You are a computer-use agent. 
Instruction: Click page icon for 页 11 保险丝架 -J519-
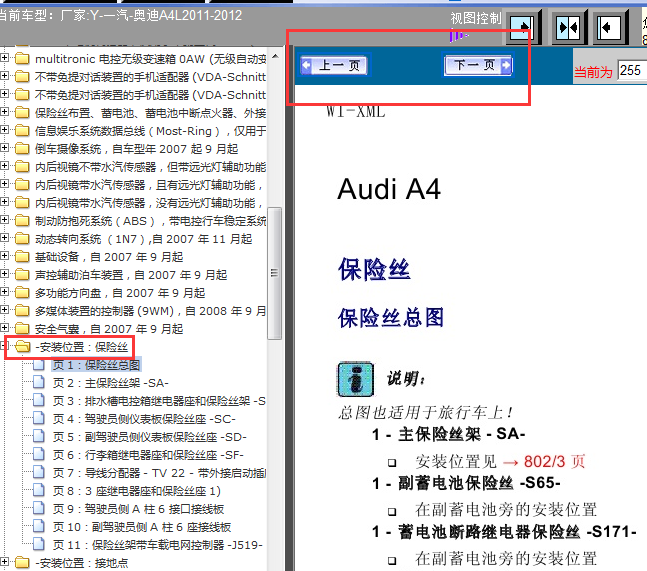click(x=39, y=545)
